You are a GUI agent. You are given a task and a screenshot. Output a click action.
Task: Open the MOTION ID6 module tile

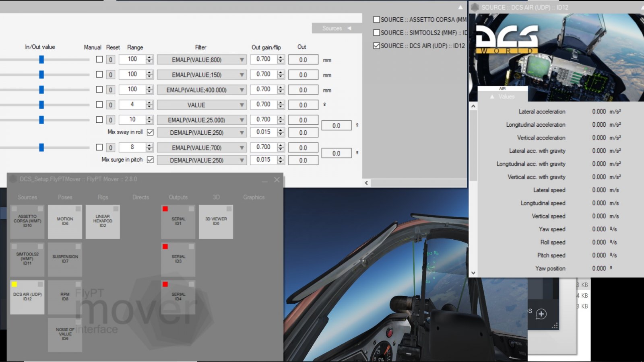(65, 222)
